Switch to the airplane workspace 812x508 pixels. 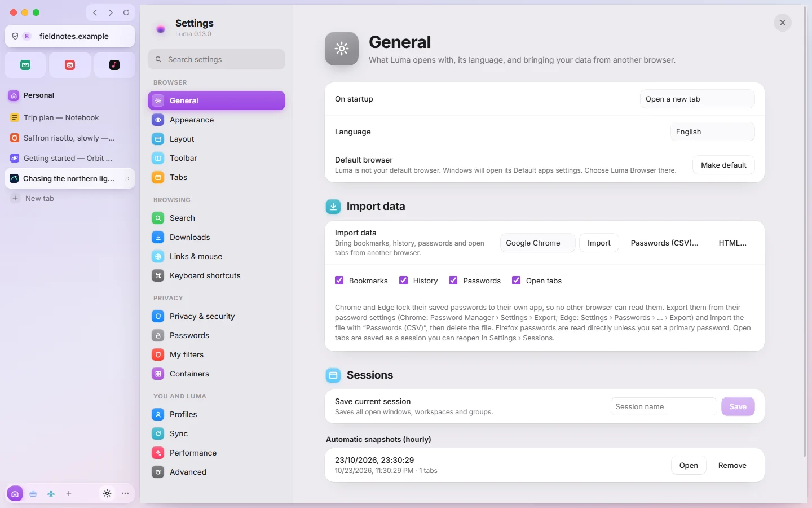[51, 493]
